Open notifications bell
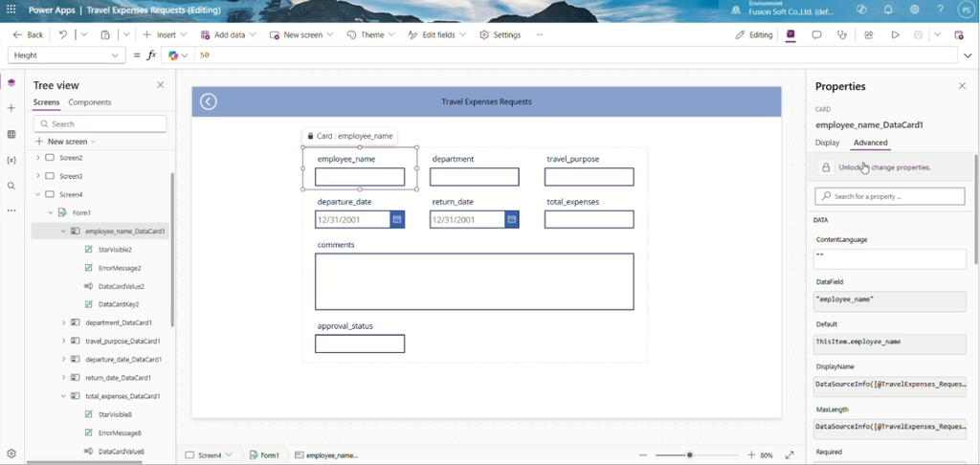 [888, 10]
